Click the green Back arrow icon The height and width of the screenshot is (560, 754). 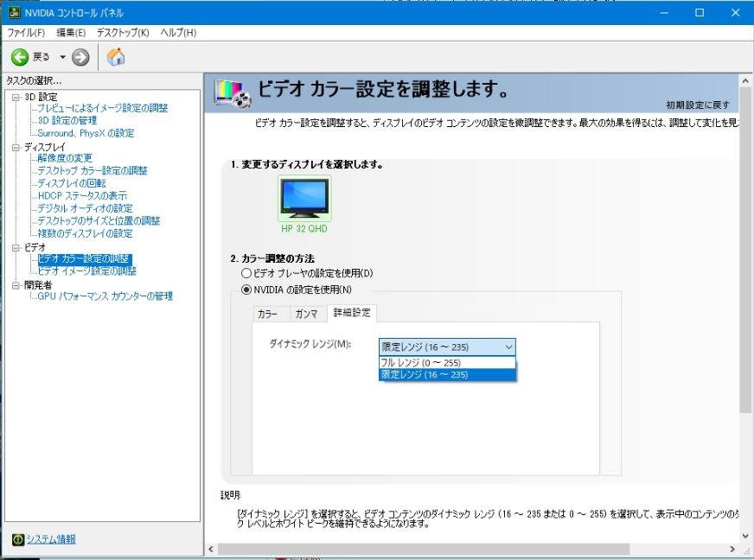click(x=20, y=57)
